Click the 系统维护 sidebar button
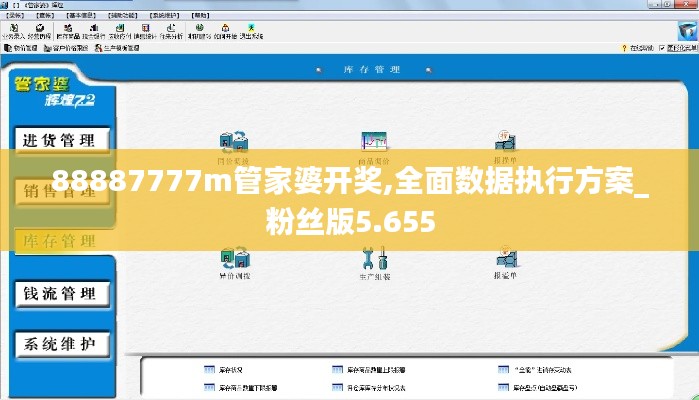699x400 pixels. tap(59, 344)
